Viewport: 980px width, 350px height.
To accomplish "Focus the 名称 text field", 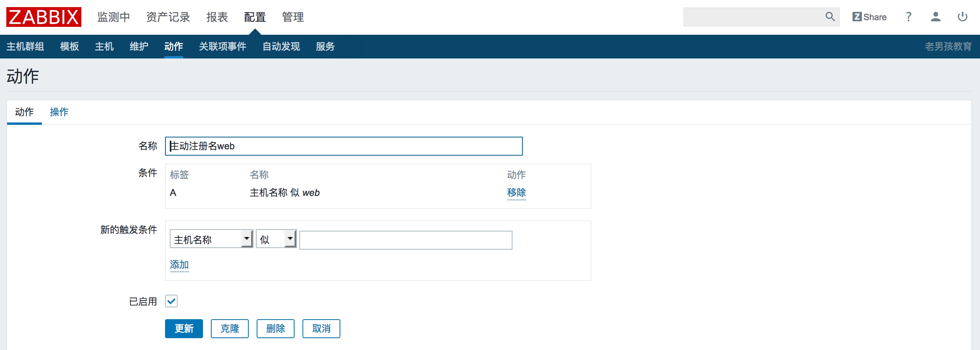I will (x=344, y=146).
